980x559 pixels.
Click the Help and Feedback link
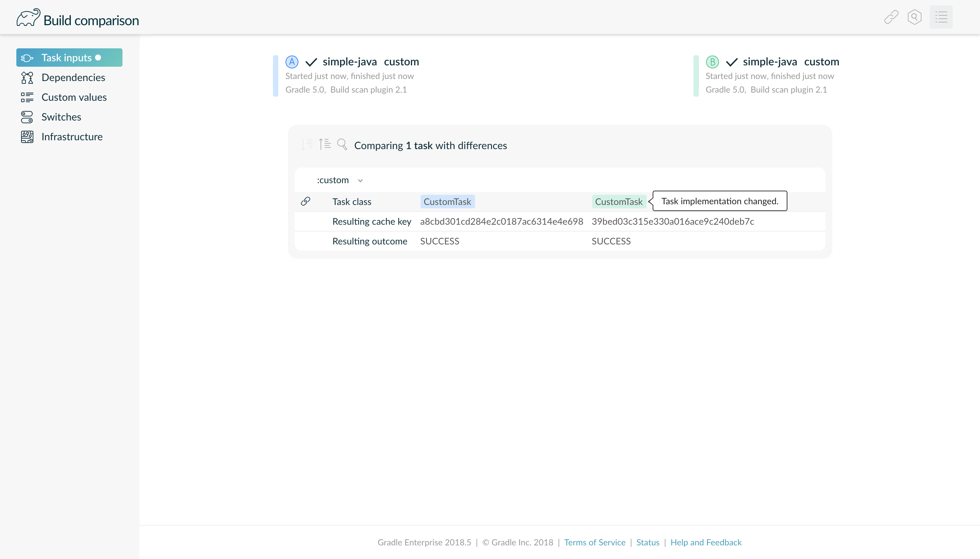point(706,542)
